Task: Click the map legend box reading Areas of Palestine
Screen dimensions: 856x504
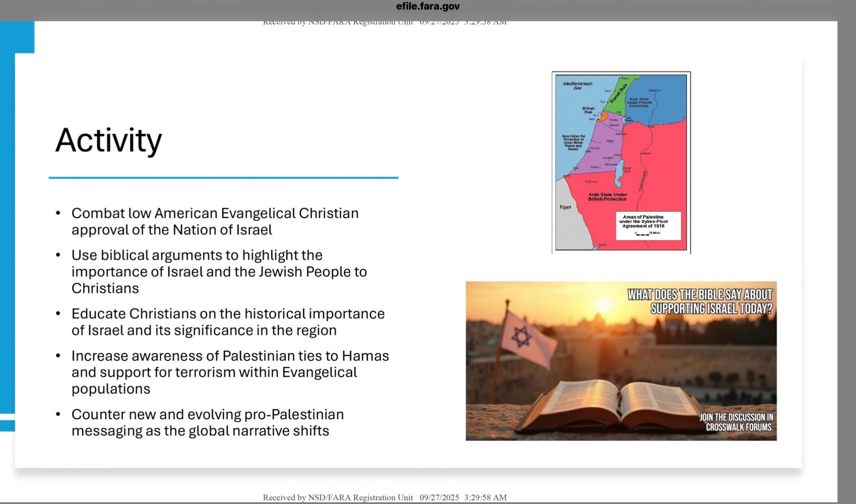Action: pos(648,225)
